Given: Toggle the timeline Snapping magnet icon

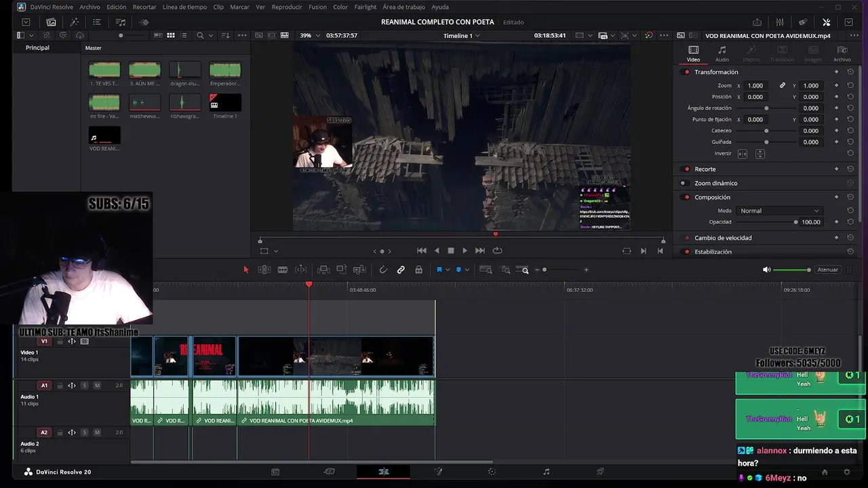Looking at the screenshot, I should pos(383,270).
